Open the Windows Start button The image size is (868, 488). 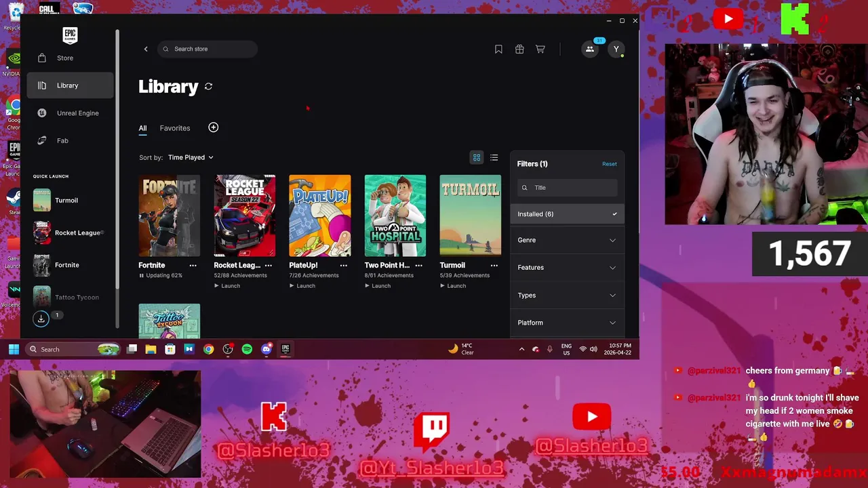(x=14, y=349)
